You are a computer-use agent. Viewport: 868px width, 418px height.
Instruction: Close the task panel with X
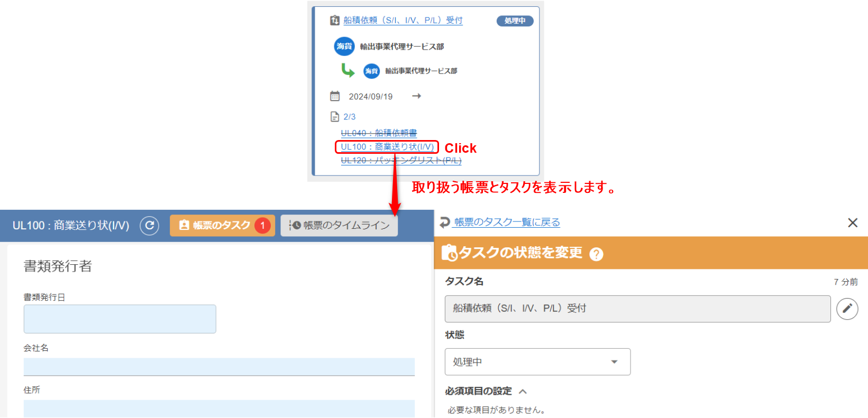[852, 223]
